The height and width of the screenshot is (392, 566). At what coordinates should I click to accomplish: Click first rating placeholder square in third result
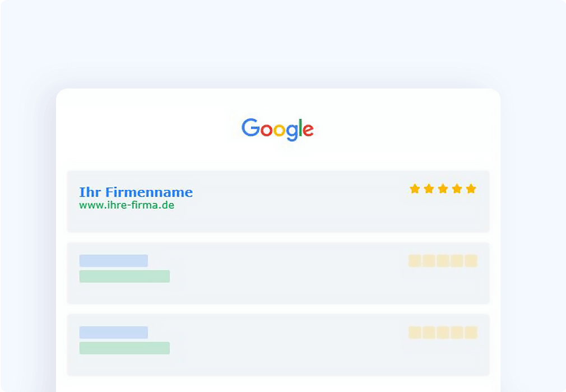coord(415,333)
